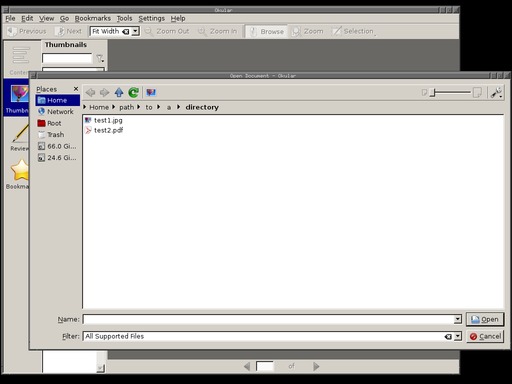This screenshot has width=512, height=384.
Task: Open the Edit menu in Okular
Action: click(x=27, y=18)
